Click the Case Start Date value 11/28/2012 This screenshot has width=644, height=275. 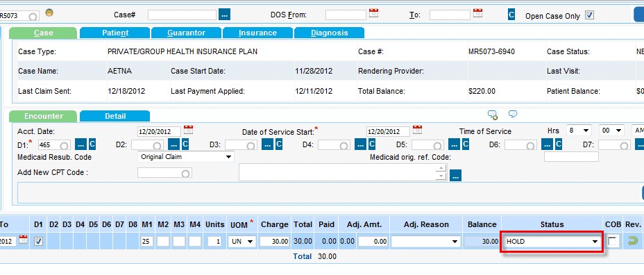coord(314,71)
